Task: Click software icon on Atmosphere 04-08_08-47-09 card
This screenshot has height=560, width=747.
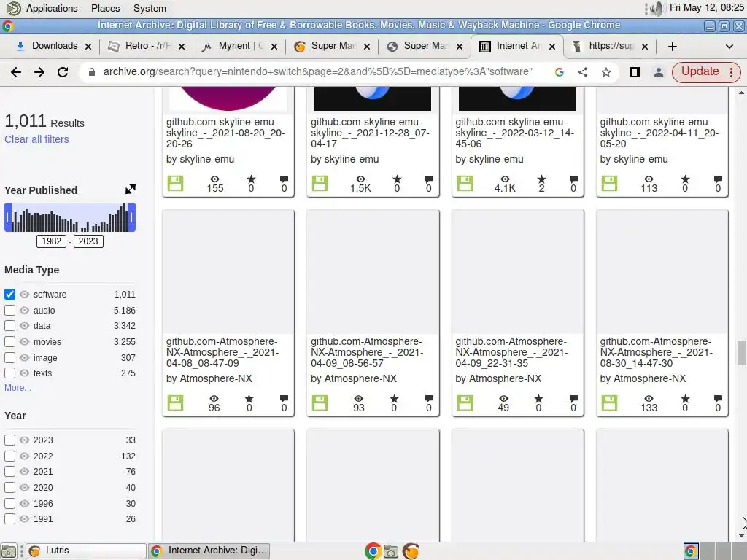Action: coord(175,402)
